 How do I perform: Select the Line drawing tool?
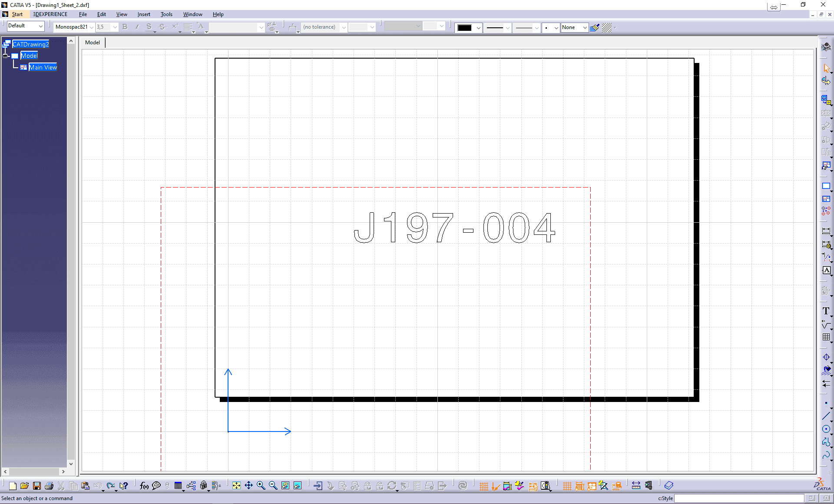826,416
